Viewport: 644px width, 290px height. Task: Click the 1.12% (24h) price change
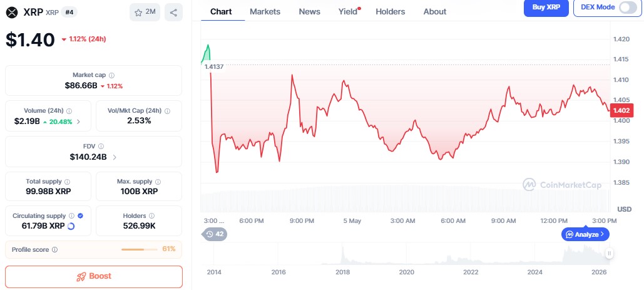pos(84,39)
